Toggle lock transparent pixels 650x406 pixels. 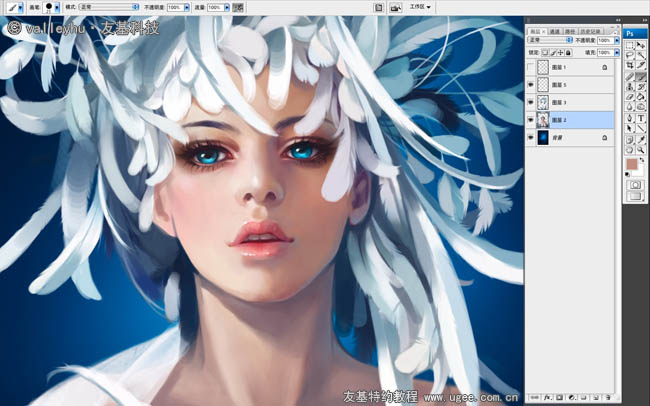click(x=545, y=52)
